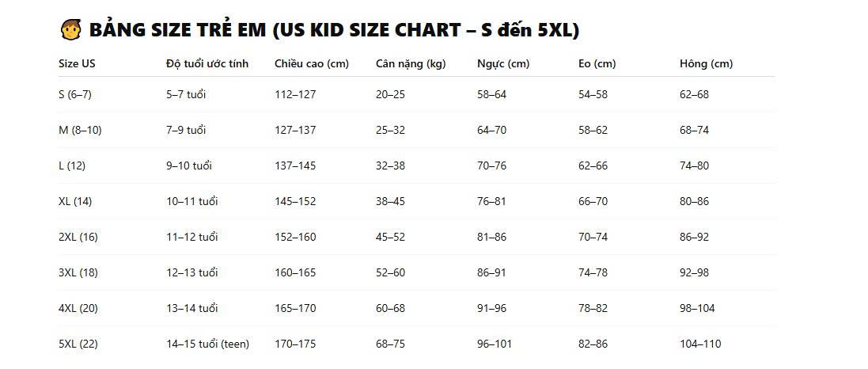Select the '5XL (22)' size row label
Viewport: 868px width, 369px height.
pyautogui.click(x=78, y=344)
